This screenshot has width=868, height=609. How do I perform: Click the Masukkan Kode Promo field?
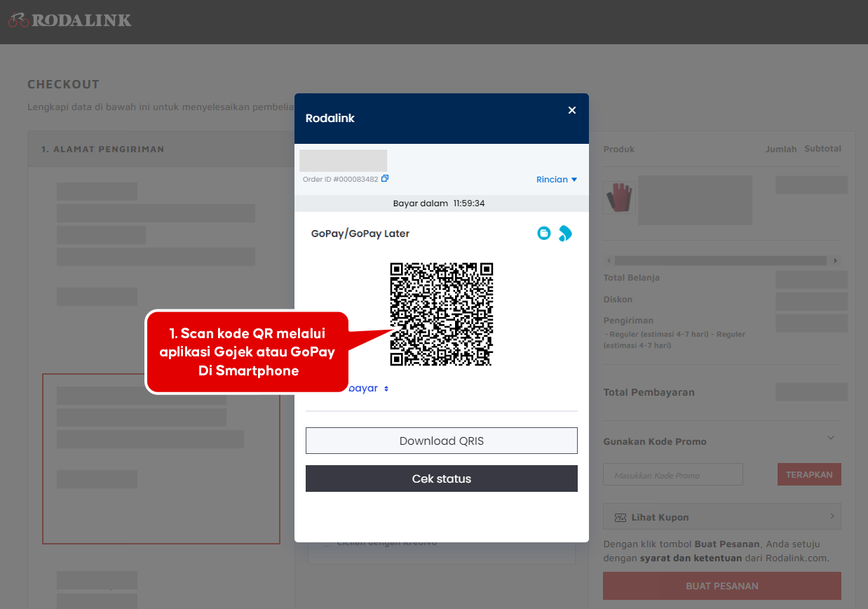(x=673, y=475)
